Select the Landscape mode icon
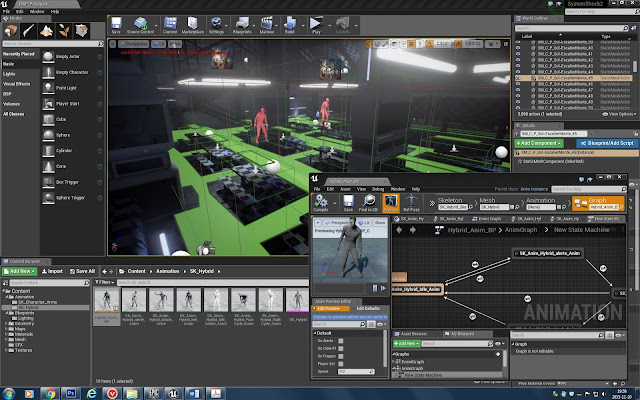 (x=46, y=31)
